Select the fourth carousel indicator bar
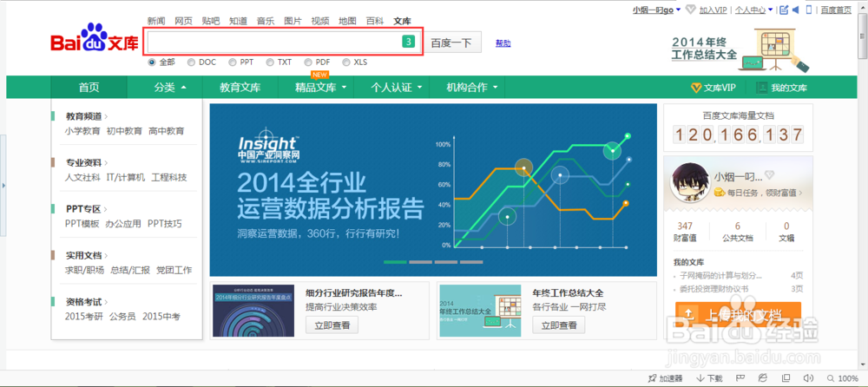The width and height of the screenshot is (868, 387). click(471, 262)
